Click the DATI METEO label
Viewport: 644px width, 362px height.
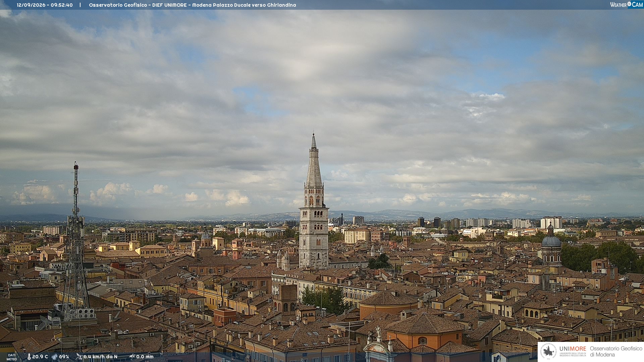pyautogui.click(x=12, y=357)
